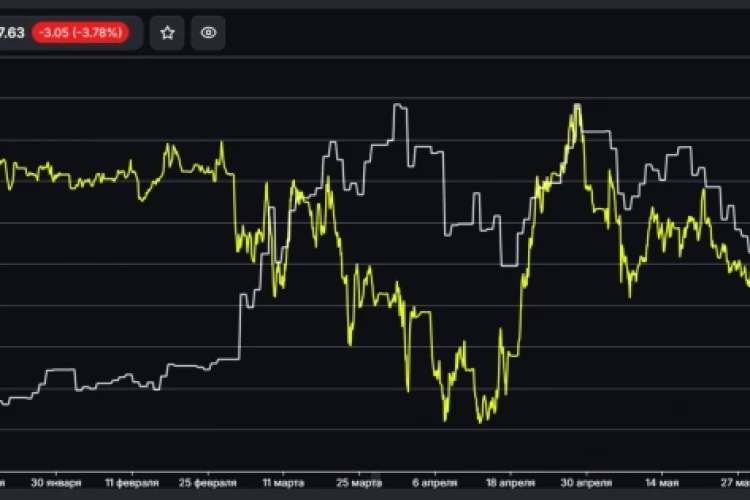750x500 pixels.
Task: Toggle the eye watch icon
Action: 208,33
